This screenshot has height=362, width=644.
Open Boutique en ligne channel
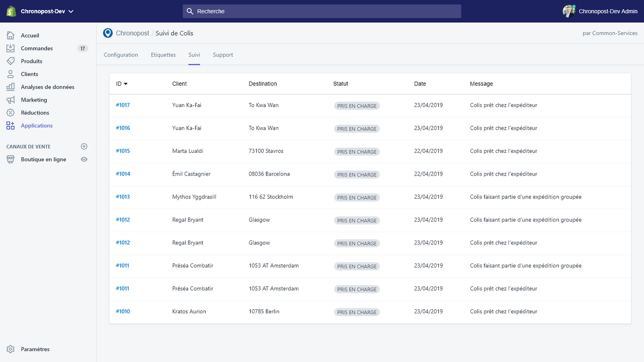pyautogui.click(x=44, y=159)
